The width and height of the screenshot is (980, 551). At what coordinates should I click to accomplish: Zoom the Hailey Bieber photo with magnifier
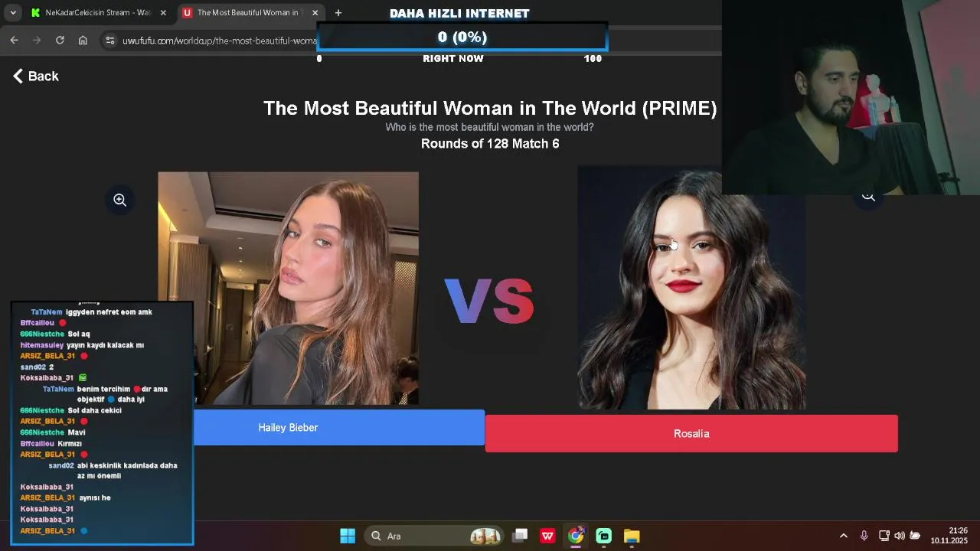coord(120,200)
